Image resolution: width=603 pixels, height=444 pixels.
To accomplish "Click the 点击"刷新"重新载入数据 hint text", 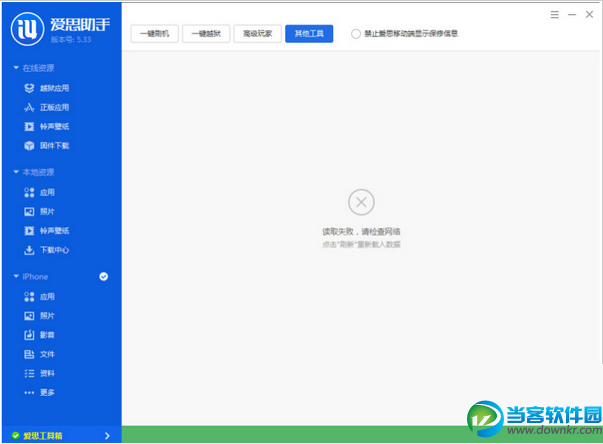I will 361,244.
